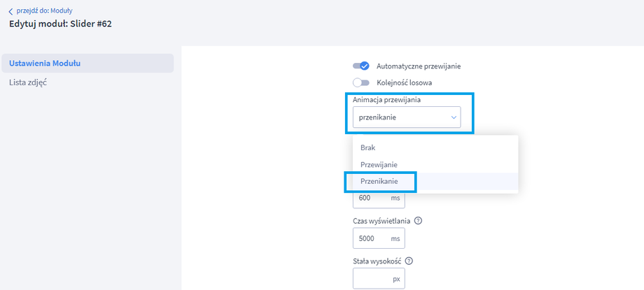Click the back chevron beside przejdź do: Moduły
Viewport: 644px width, 290px height.
pyautogui.click(x=10, y=11)
